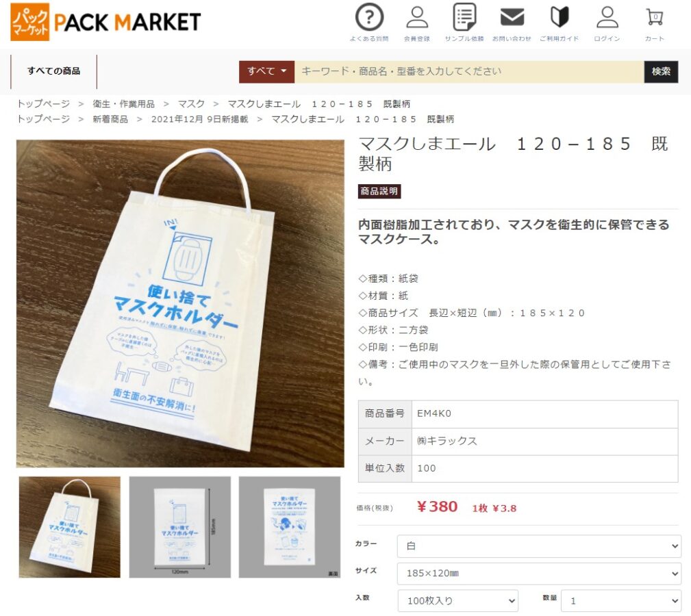Screen dimensions: 691x616
Task: Click the member registration person icon
Action: click(x=417, y=17)
